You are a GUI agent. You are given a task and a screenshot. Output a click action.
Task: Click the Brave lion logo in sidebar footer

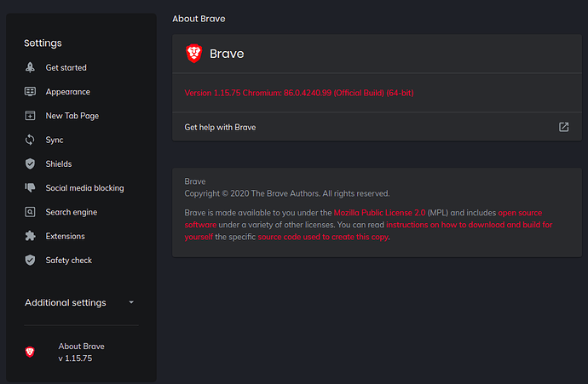pos(30,352)
